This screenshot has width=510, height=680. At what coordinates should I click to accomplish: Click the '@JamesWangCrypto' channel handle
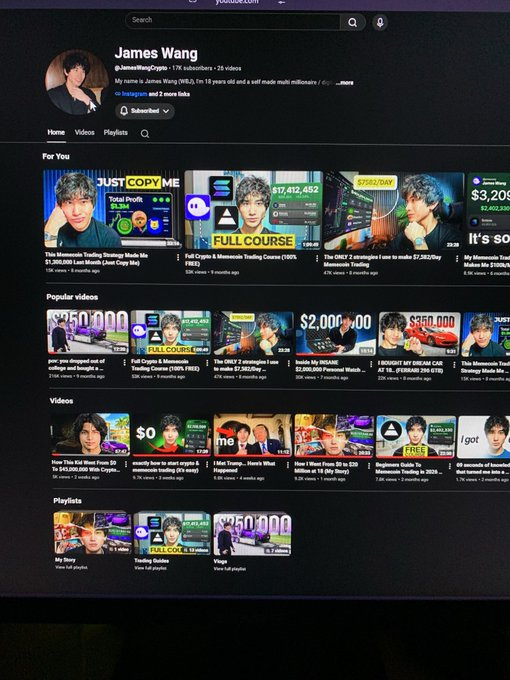coord(141,68)
